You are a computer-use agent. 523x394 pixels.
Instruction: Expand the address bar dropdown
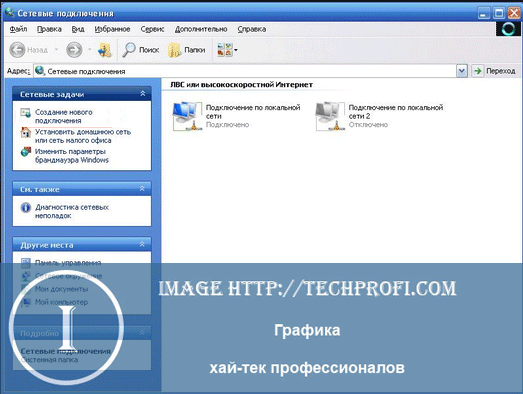coord(462,71)
